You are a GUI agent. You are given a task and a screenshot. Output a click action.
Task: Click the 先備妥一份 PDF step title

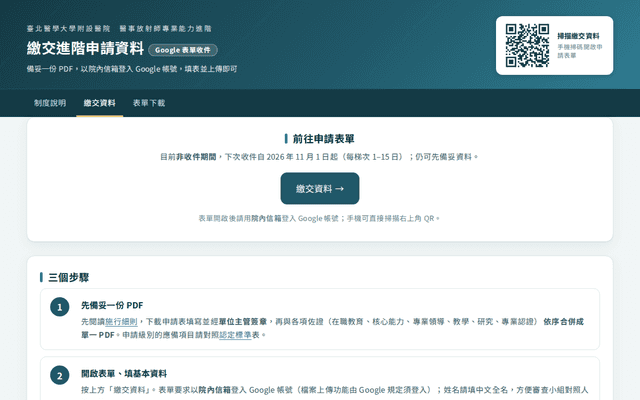112,305
